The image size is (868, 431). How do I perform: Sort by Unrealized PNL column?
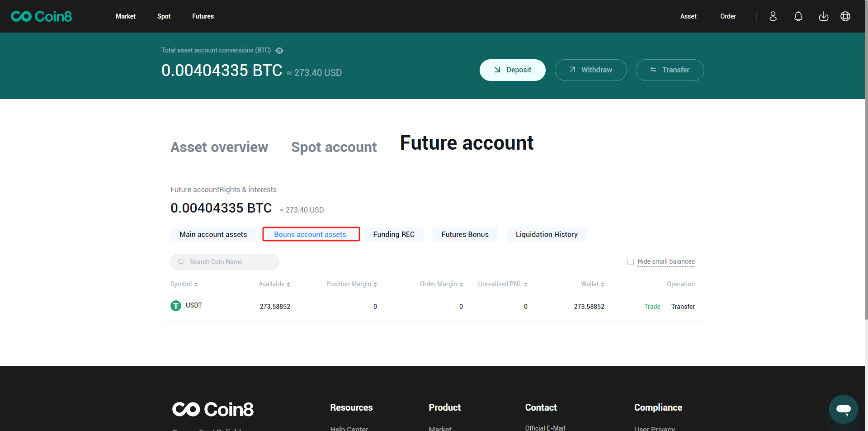[x=503, y=284]
